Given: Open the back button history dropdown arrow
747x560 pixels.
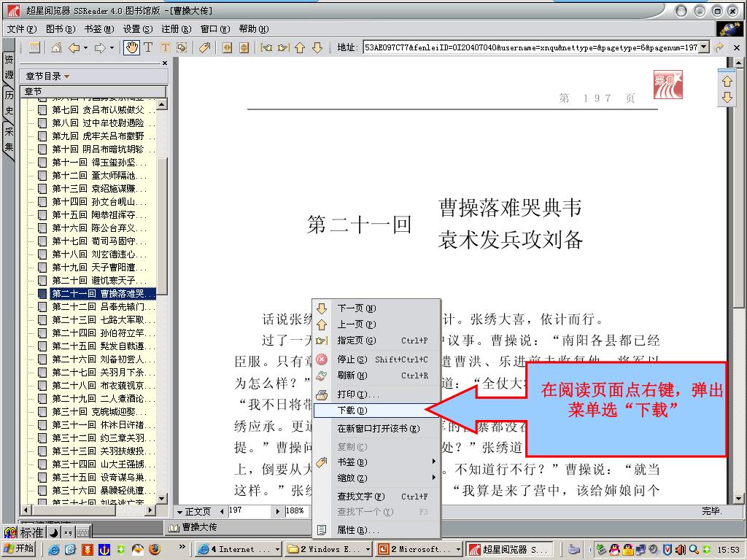Looking at the screenshot, I should point(86,47).
